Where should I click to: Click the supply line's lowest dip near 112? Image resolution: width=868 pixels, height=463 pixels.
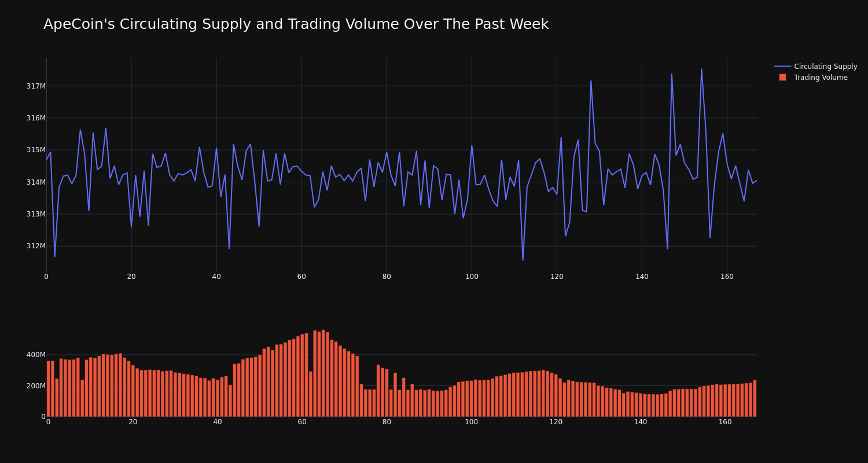point(523,260)
